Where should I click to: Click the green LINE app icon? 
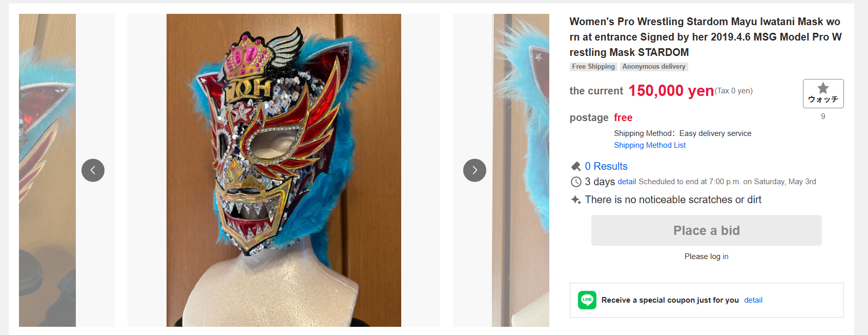pos(587,300)
